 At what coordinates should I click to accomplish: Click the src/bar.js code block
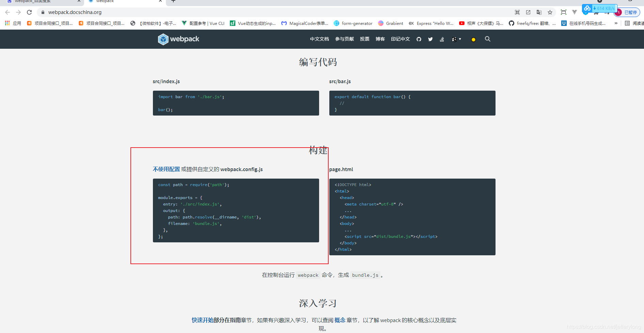click(x=412, y=103)
